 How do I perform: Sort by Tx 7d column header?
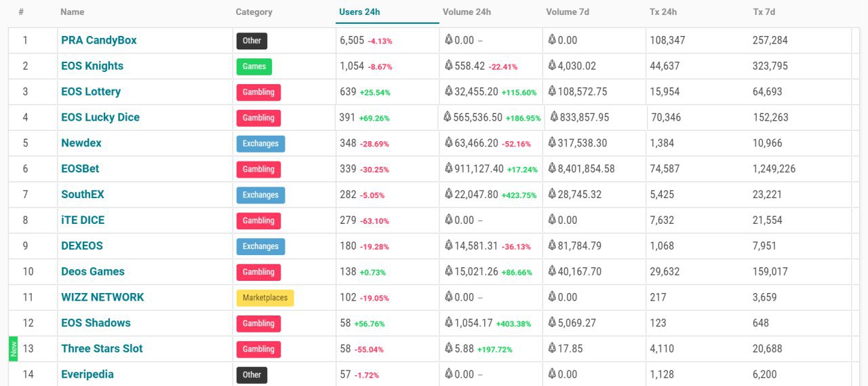click(764, 12)
